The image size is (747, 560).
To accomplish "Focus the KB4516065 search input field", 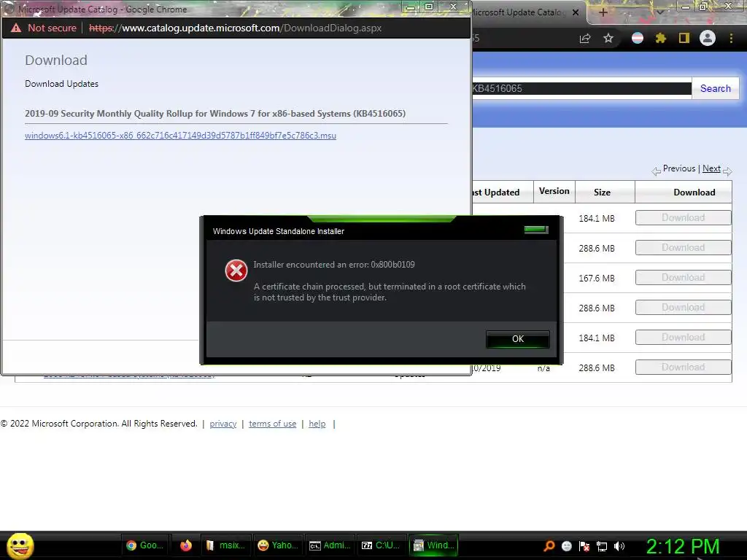I will click(581, 88).
